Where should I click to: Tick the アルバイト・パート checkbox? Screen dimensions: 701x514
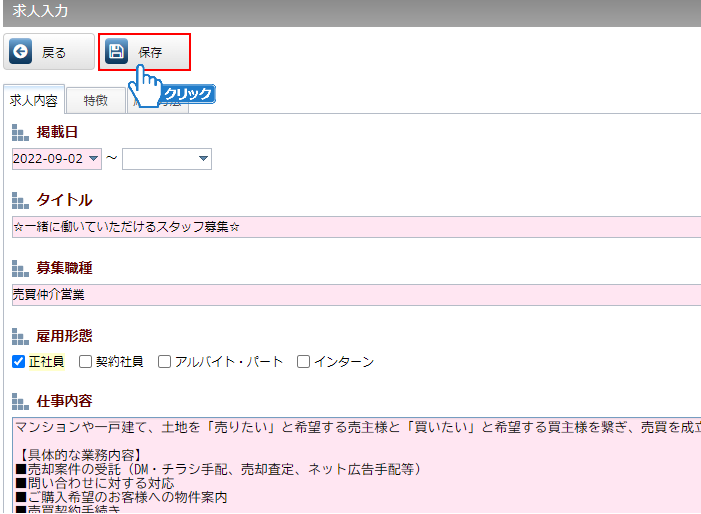pyautogui.click(x=165, y=362)
